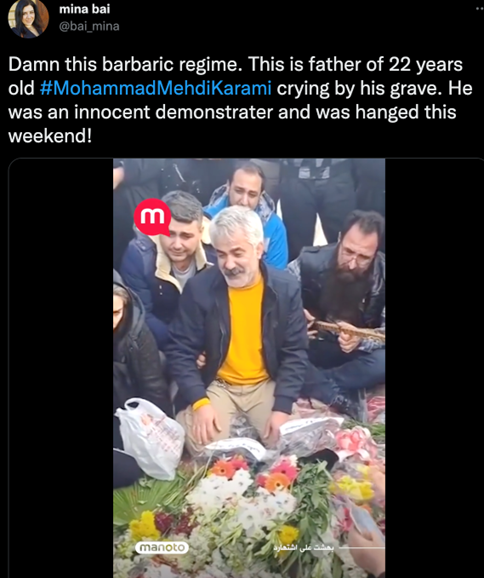Viewport: 484px width, 578px height.
Task: Open the tweet's more options dots
Action: (480, 9)
